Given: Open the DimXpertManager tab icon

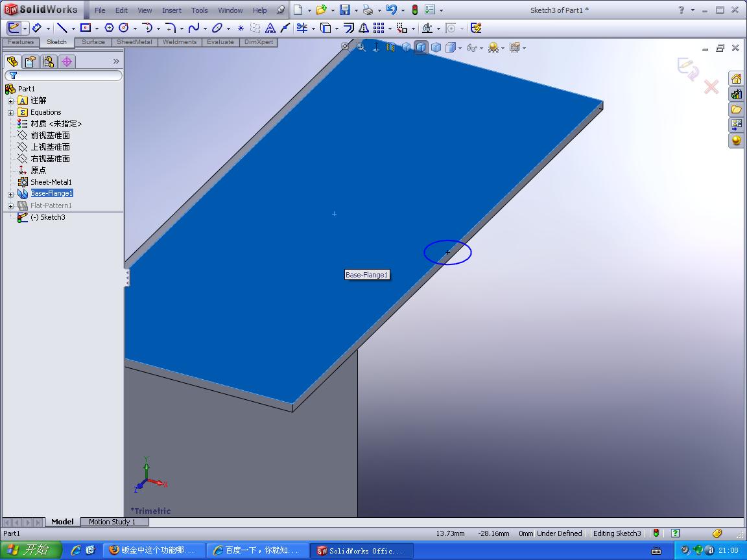Looking at the screenshot, I should [x=67, y=62].
